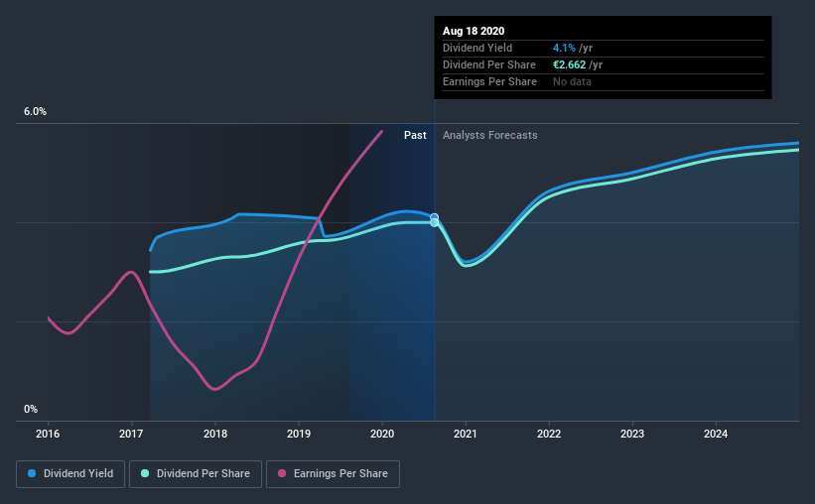The width and height of the screenshot is (815, 504).
Task: Toggle the Dividend Per Share legend button
Action: (x=196, y=474)
